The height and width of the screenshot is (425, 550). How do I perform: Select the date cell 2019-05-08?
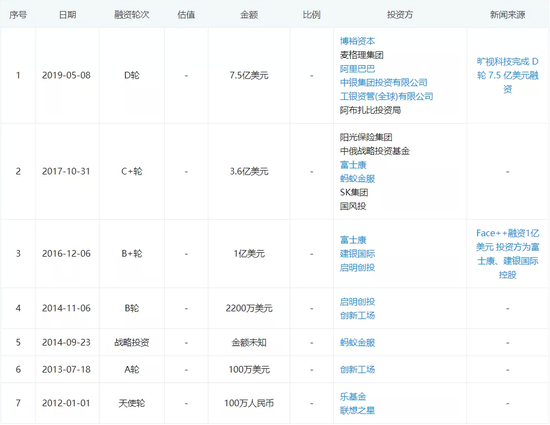tap(66, 75)
